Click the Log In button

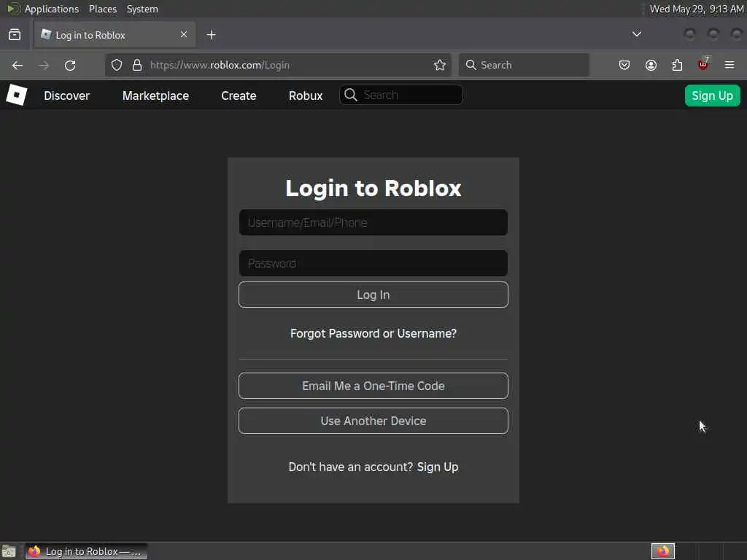point(373,295)
